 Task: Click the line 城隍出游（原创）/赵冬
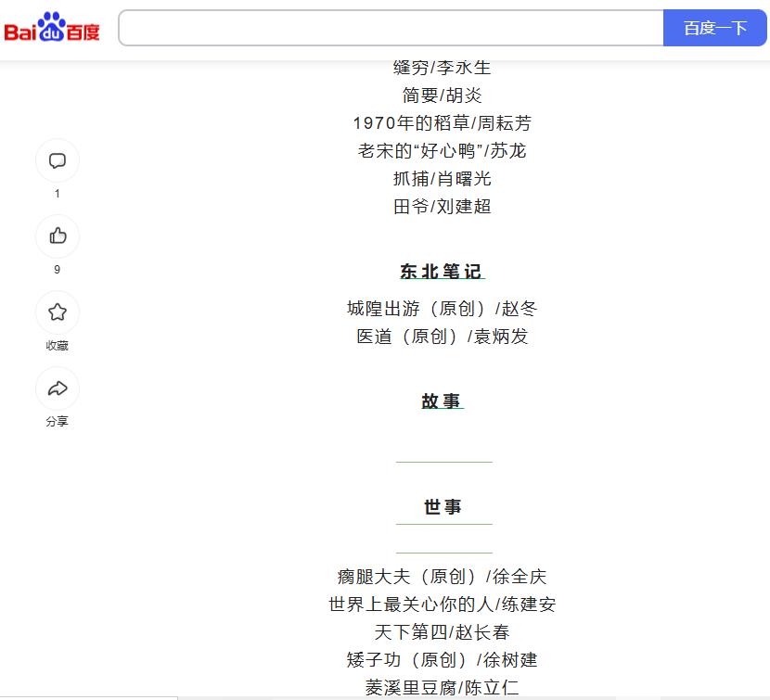point(442,309)
